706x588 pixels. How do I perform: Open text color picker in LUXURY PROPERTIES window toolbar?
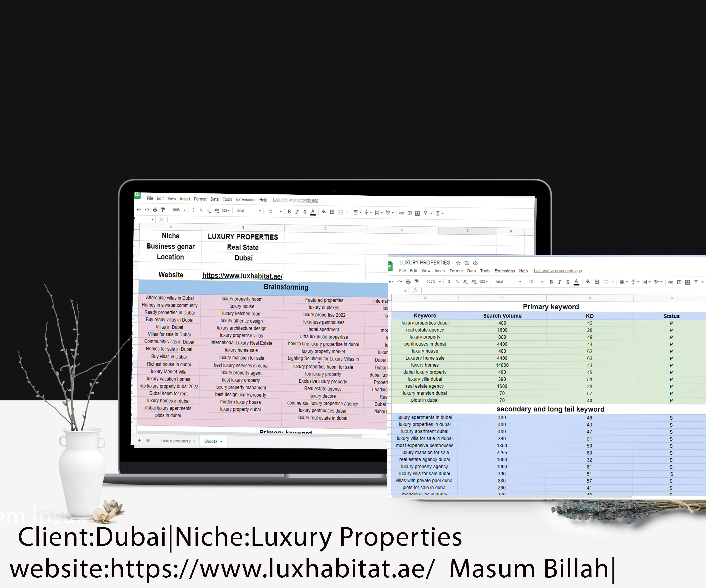pos(576,282)
